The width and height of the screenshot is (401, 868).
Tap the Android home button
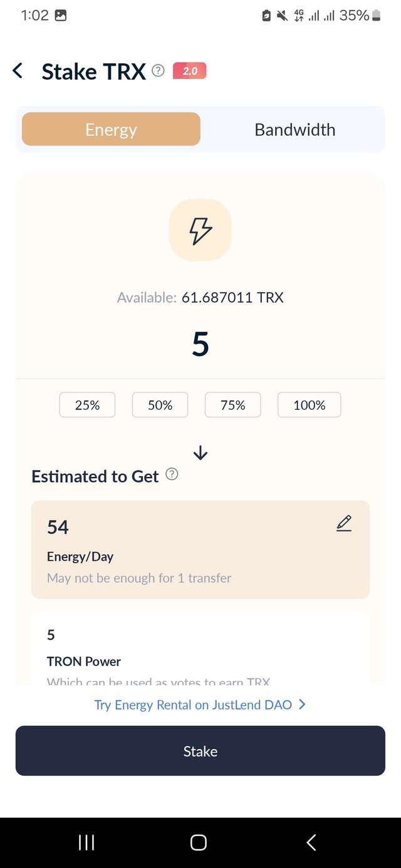click(199, 842)
